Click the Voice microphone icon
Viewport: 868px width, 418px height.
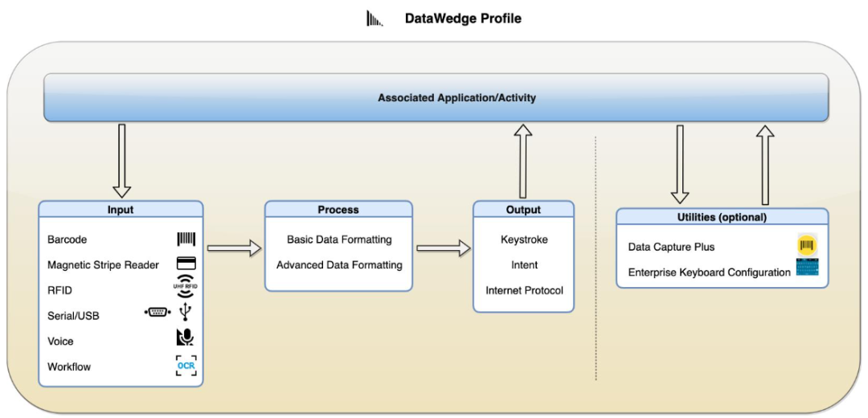tap(186, 338)
